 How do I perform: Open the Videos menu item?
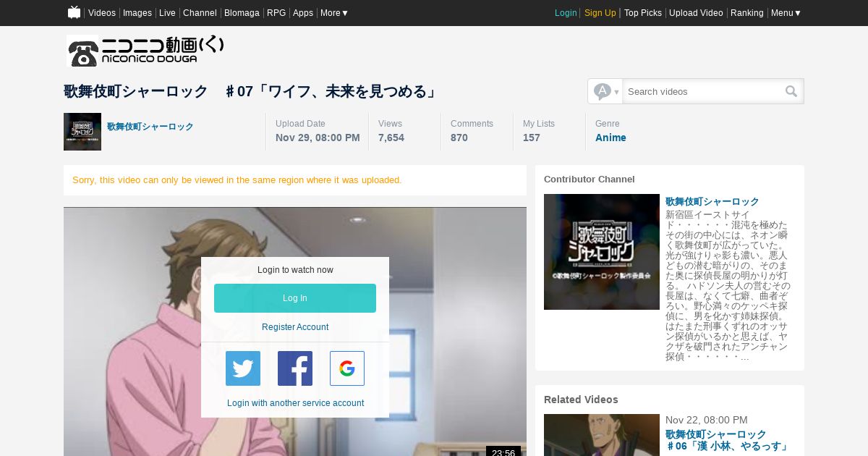click(102, 13)
